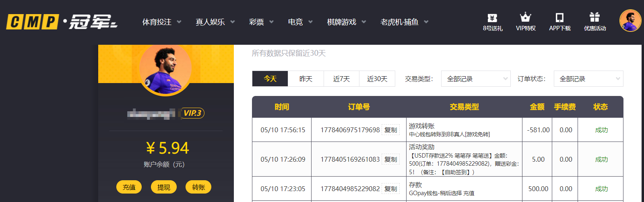This screenshot has width=644, height=202.
Task: Click the 活动奖励 transaction description
Action: point(464,159)
